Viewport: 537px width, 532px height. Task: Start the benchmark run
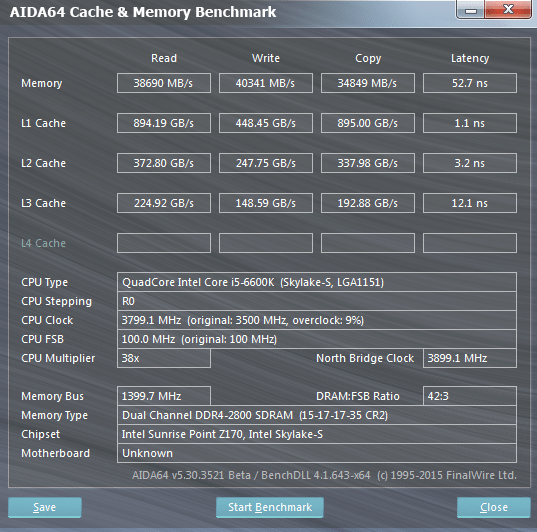click(270, 507)
